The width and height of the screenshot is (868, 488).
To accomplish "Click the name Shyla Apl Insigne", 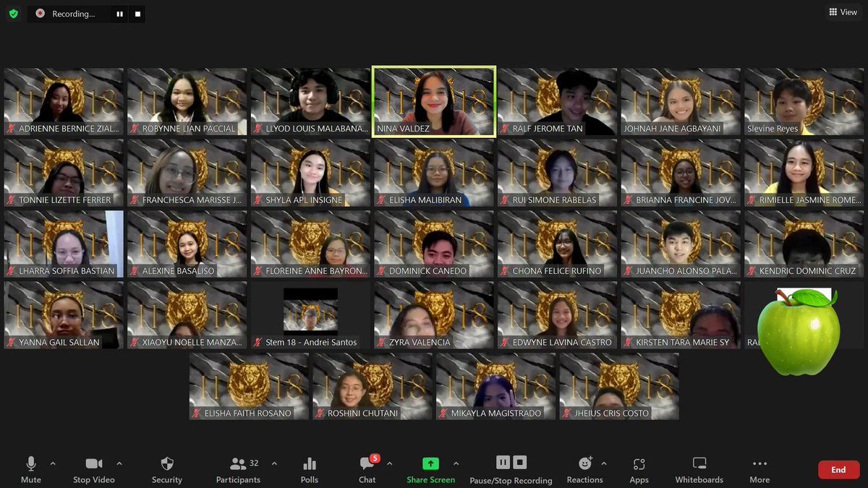I will (x=304, y=200).
